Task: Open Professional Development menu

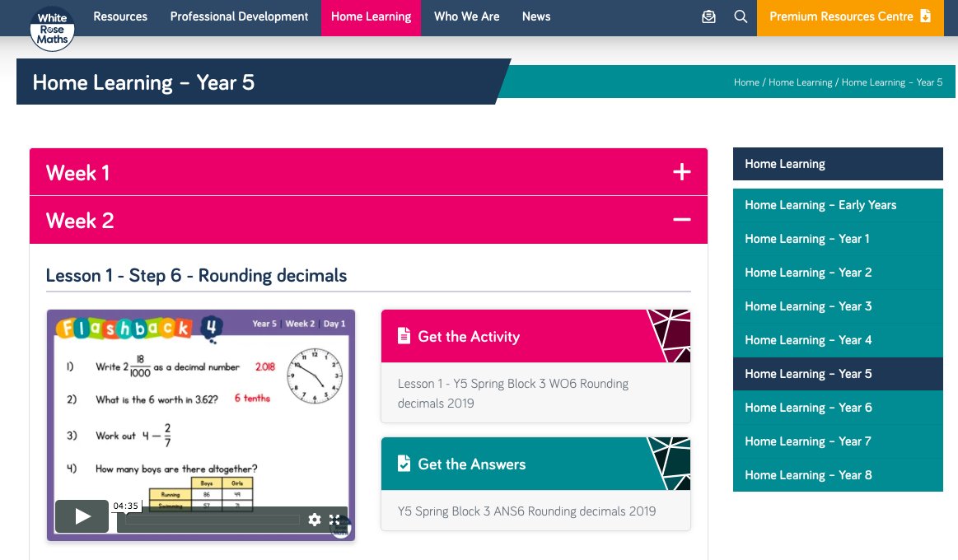Action: pyautogui.click(x=239, y=16)
